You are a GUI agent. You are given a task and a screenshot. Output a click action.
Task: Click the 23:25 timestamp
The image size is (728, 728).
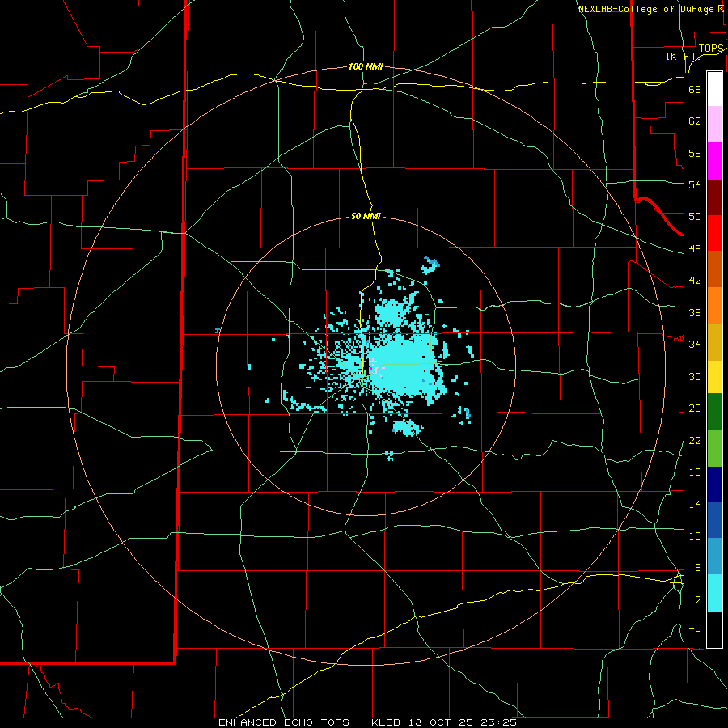pyautogui.click(x=500, y=722)
